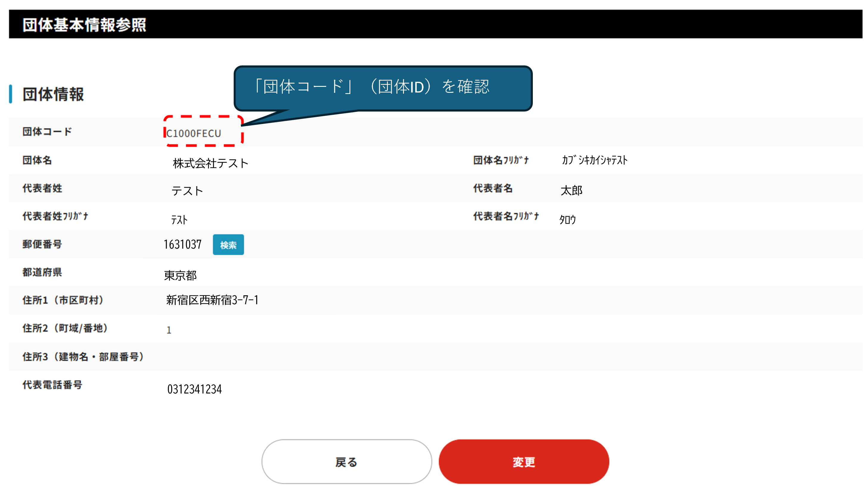Click the 太郎 representative name value
Viewport: 868px width, 494px height.
pyautogui.click(x=571, y=190)
